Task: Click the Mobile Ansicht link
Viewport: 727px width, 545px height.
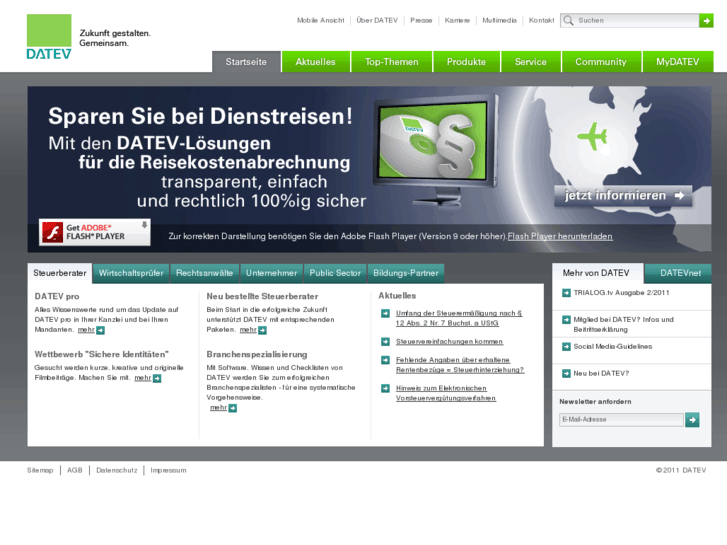Action: 320,20
